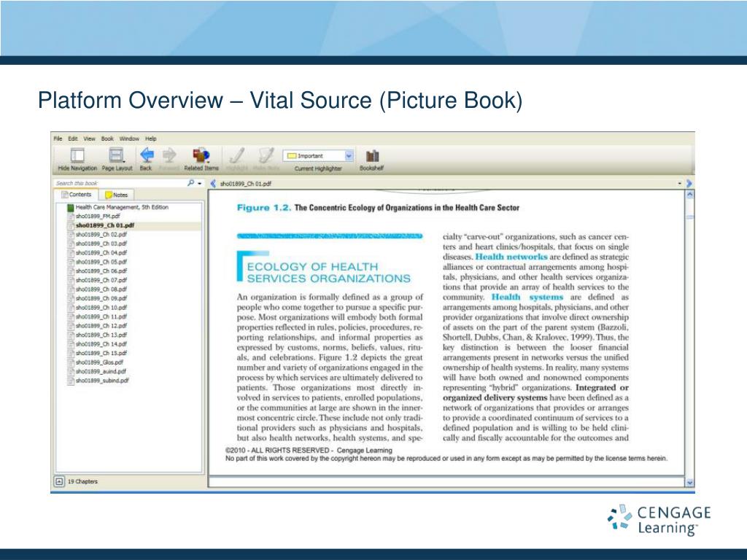The height and width of the screenshot is (560, 747).
Task: Select 'Health Care Management, 5th Edition' book
Action: (117, 207)
